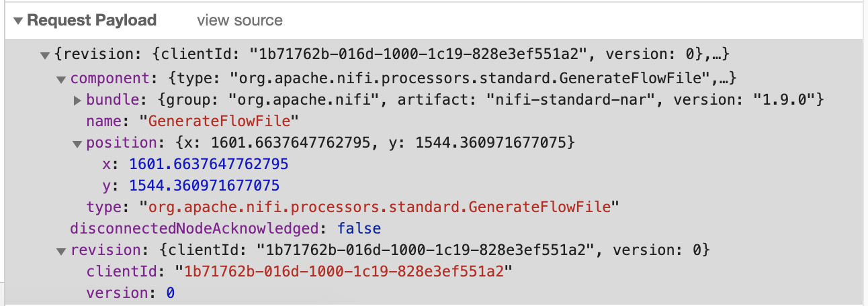
Task: Click the x coordinate value 1601.6637647762795
Action: click(209, 164)
